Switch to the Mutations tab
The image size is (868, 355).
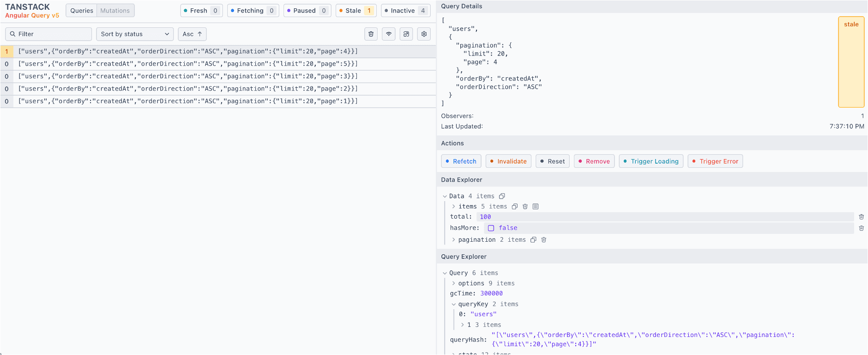click(115, 11)
